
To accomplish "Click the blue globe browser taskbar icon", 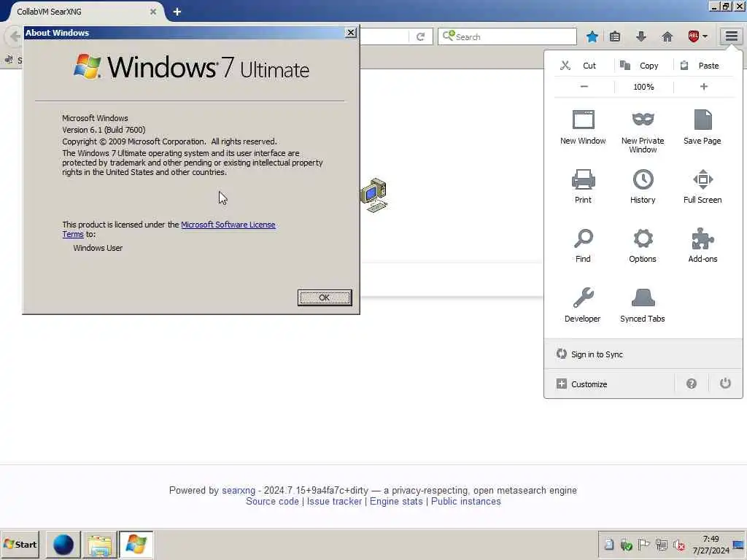I will click(x=63, y=545).
